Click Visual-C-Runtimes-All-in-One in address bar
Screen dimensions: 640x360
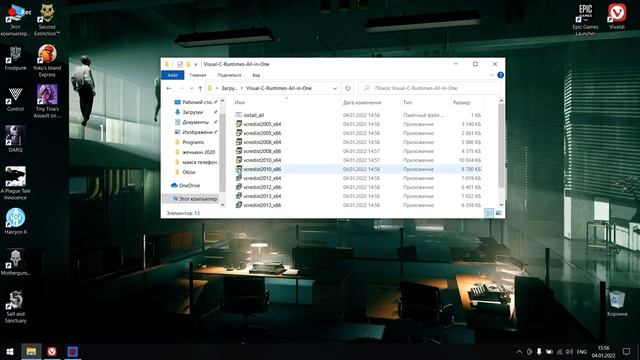[x=279, y=88]
